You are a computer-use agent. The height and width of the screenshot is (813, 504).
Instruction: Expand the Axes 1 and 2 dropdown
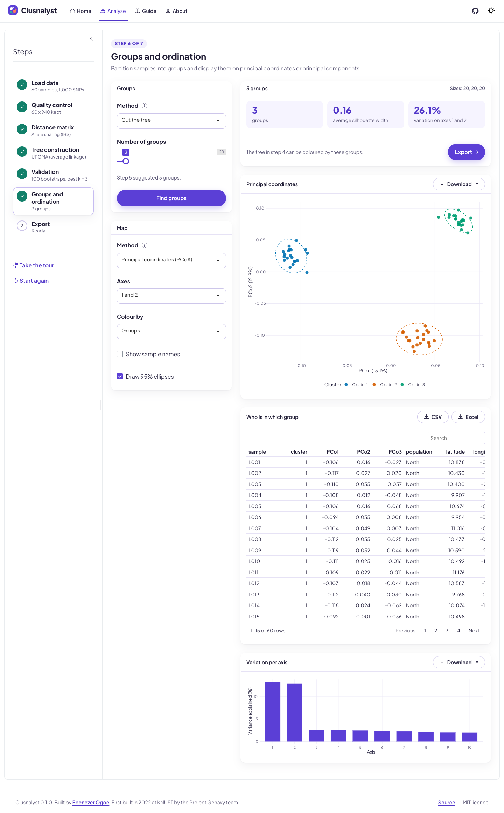coord(171,296)
